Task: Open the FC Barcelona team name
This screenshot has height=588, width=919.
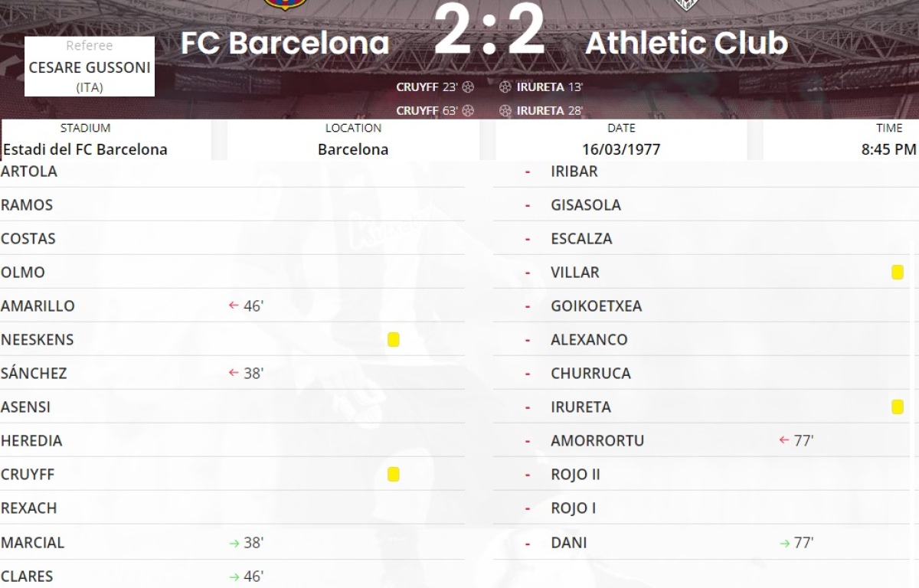Action: [x=285, y=43]
